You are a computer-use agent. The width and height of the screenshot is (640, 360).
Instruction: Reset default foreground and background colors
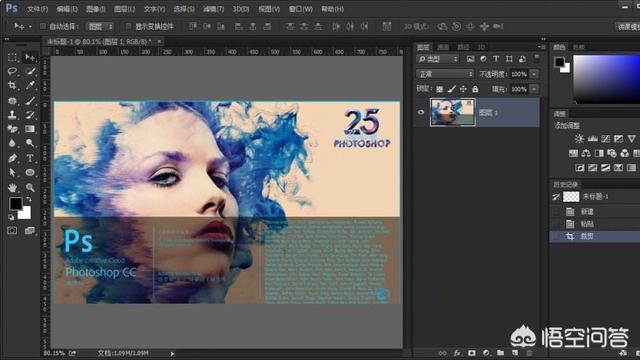tap(11, 217)
